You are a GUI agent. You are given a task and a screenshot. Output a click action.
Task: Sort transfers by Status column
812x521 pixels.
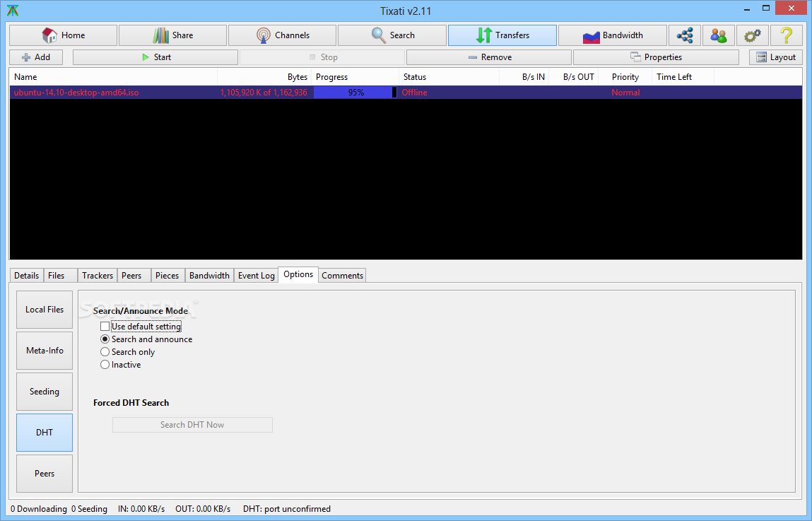tap(449, 76)
